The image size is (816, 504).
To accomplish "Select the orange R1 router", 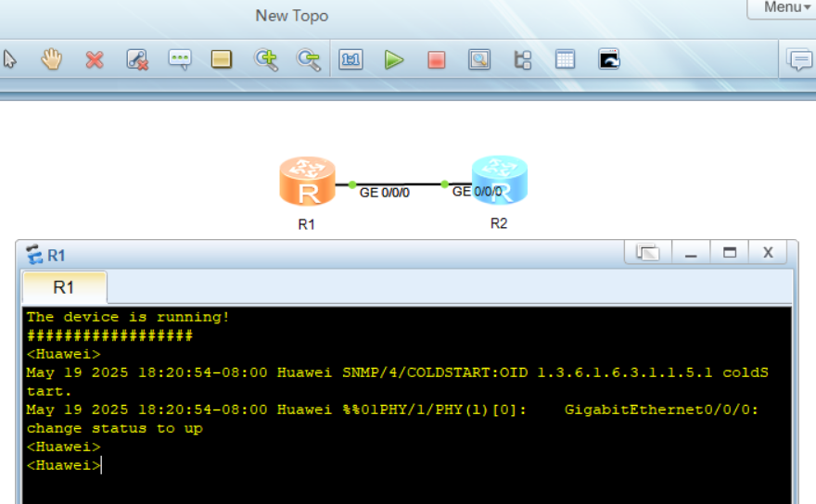I will 307,182.
